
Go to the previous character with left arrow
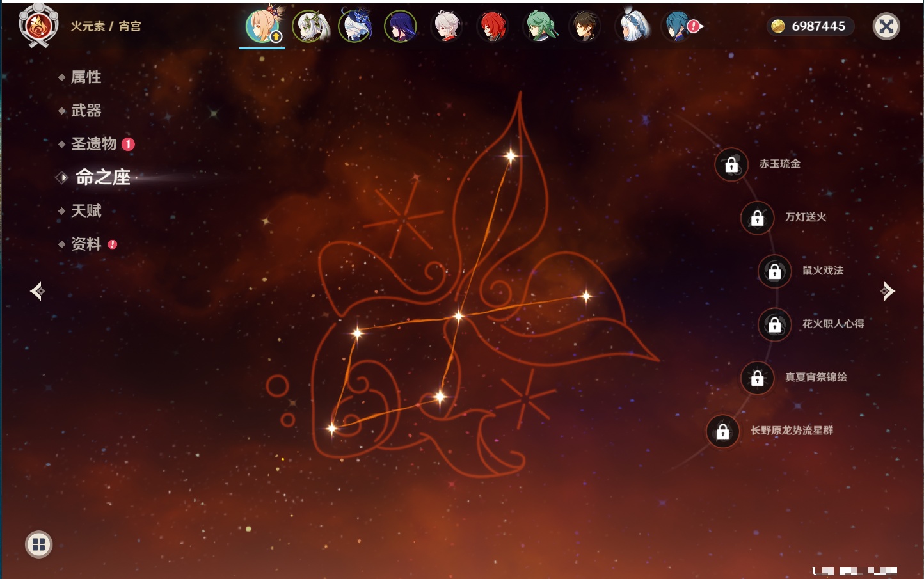click(x=37, y=291)
